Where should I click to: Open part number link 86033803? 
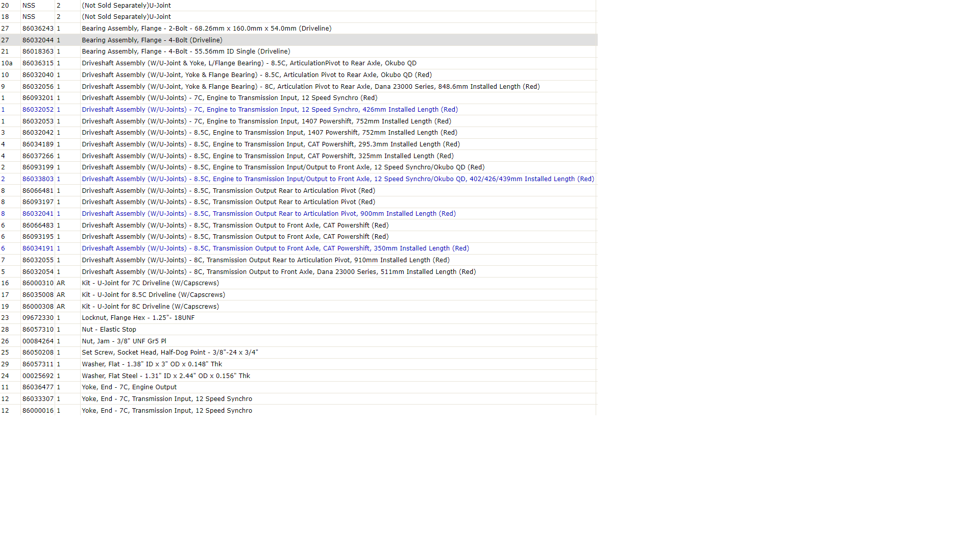(x=38, y=179)
